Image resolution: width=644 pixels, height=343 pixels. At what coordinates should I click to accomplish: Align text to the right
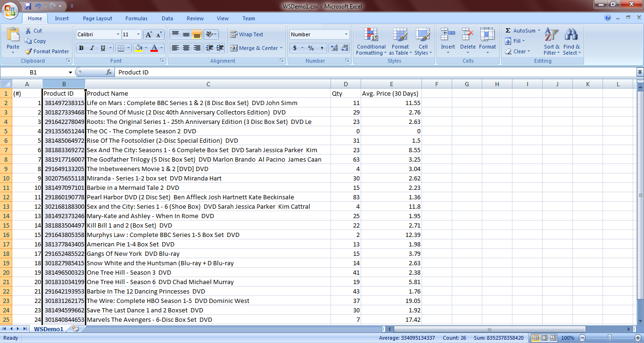coord(197,48)
